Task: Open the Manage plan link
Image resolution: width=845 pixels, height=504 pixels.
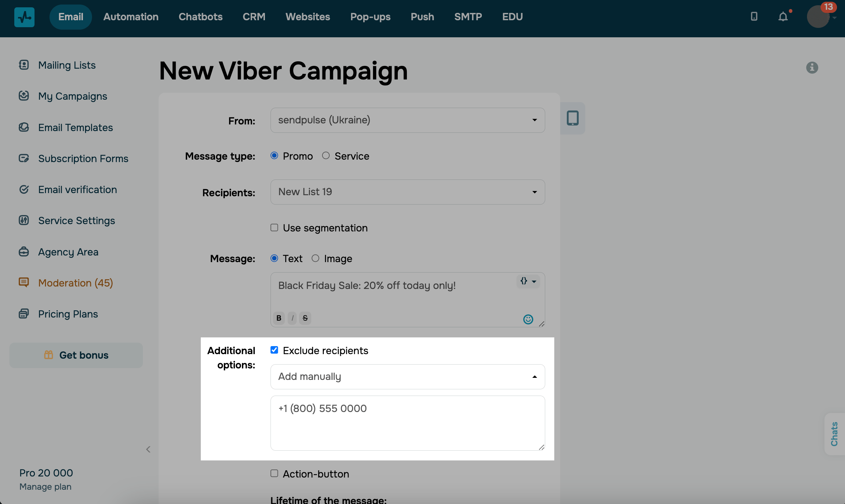Action: point(45,487)
